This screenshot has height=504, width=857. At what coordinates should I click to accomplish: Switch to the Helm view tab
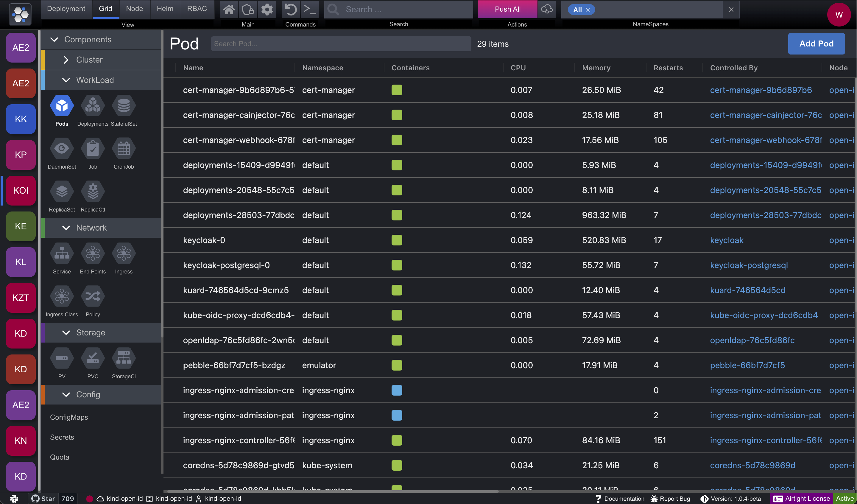pyautogui.click(x=165, y=9)
